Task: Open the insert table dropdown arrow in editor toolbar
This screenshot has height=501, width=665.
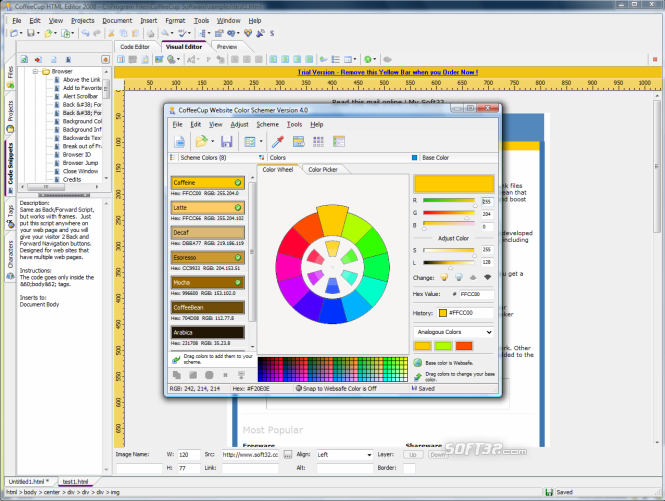Action: click(x=355, y=59)
